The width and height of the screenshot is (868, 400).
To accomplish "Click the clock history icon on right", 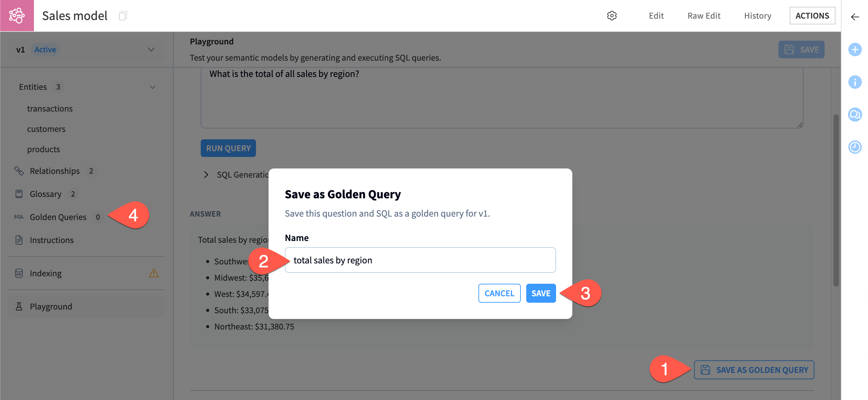I will pos(855,147).
